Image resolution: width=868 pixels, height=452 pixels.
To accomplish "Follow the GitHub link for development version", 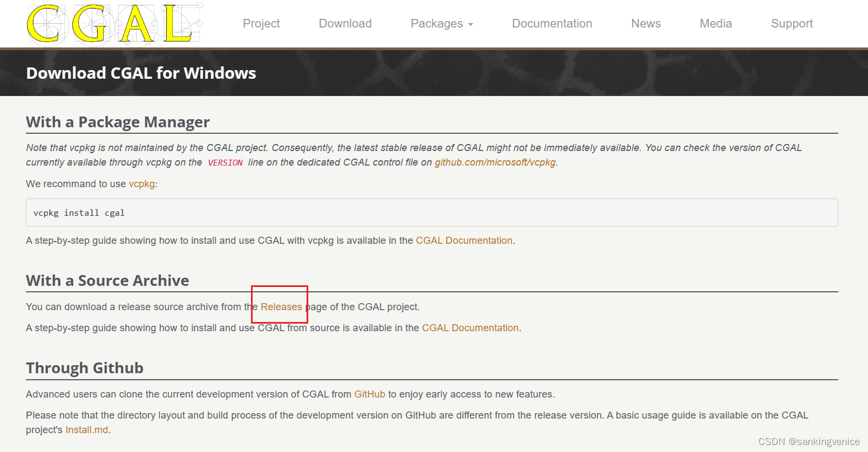I will pyautogui.click(x=370, y=394).
